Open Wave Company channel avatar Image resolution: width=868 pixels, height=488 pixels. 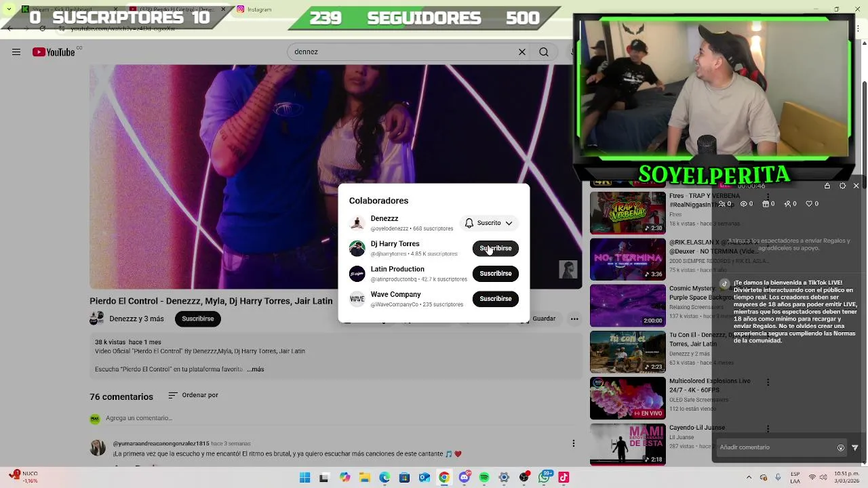[357, 299]
